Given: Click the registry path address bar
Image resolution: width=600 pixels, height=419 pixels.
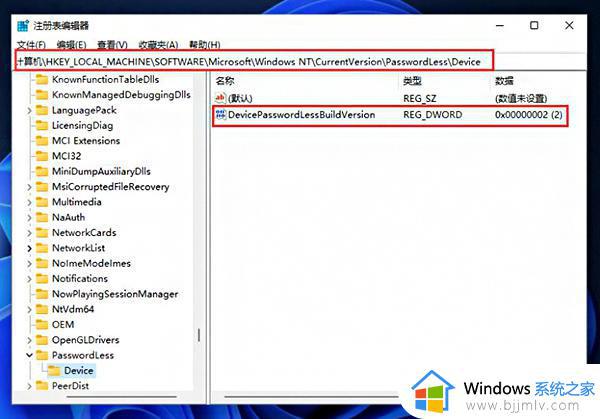Looking at the screenshot, I should coord(254,61).
